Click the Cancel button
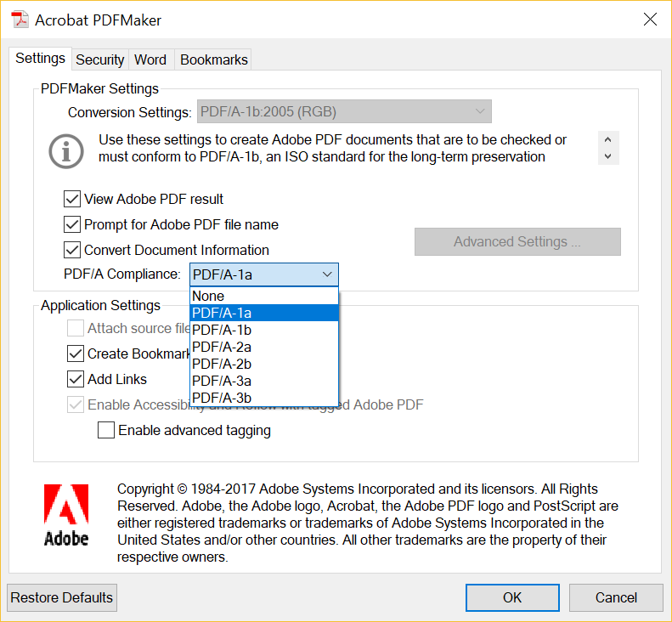The width and height of the screenshot is (672, 622). coord(616,597)
